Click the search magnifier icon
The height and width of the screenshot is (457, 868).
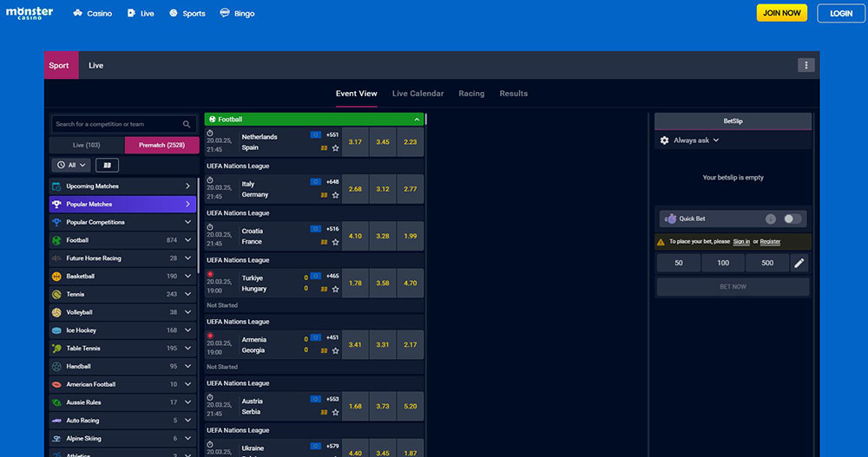pos(187,125)
